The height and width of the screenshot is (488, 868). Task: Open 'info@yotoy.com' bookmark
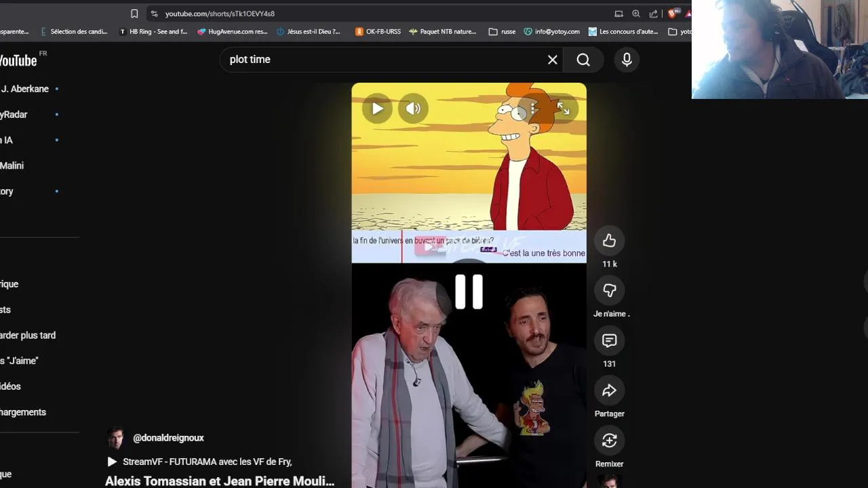[x=551, y=31]
